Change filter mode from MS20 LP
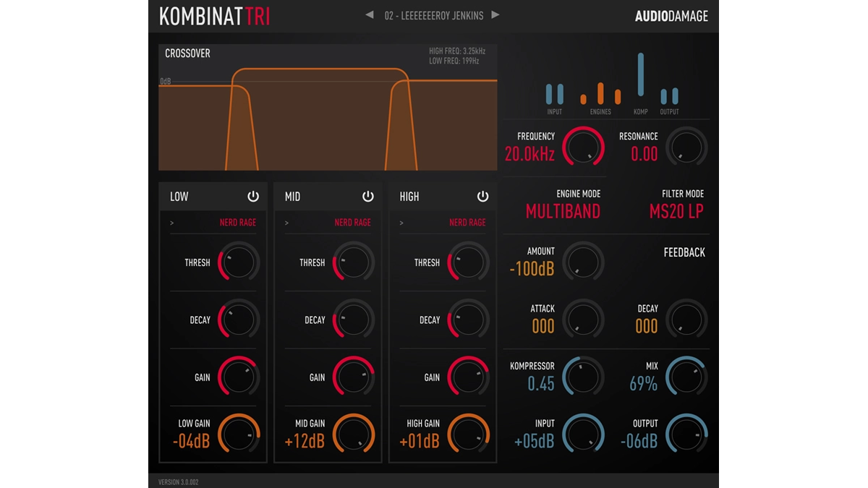868x488 pixels. 676,211
